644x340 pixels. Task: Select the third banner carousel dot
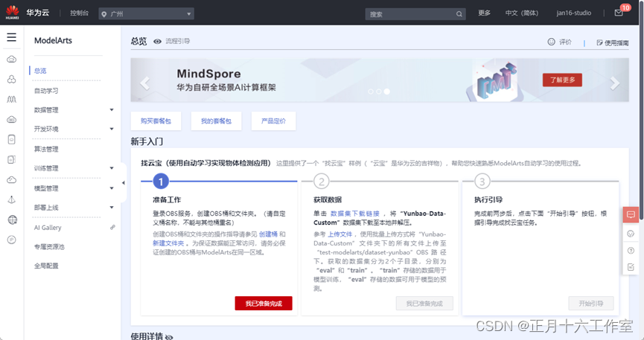click(387, 92)
